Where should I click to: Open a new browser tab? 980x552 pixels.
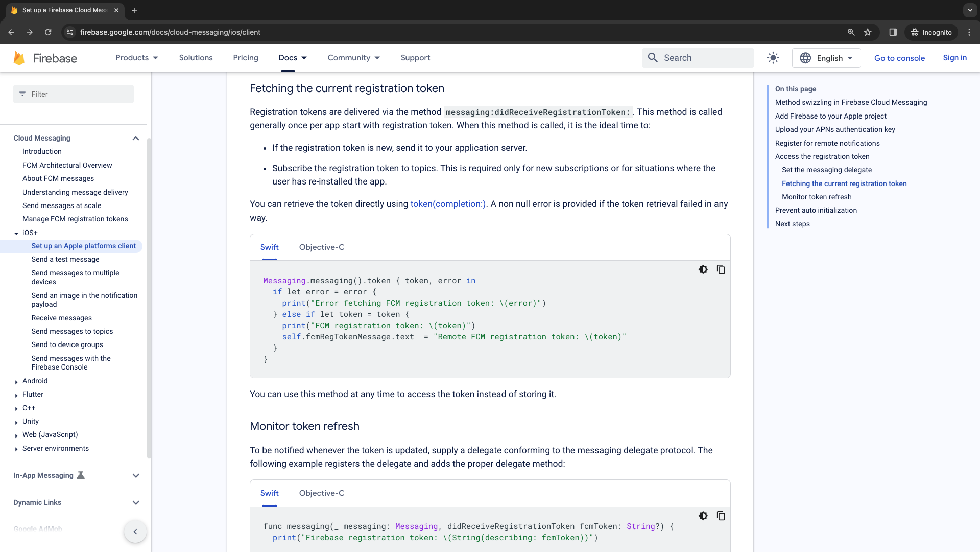click(x=135, y=10)
